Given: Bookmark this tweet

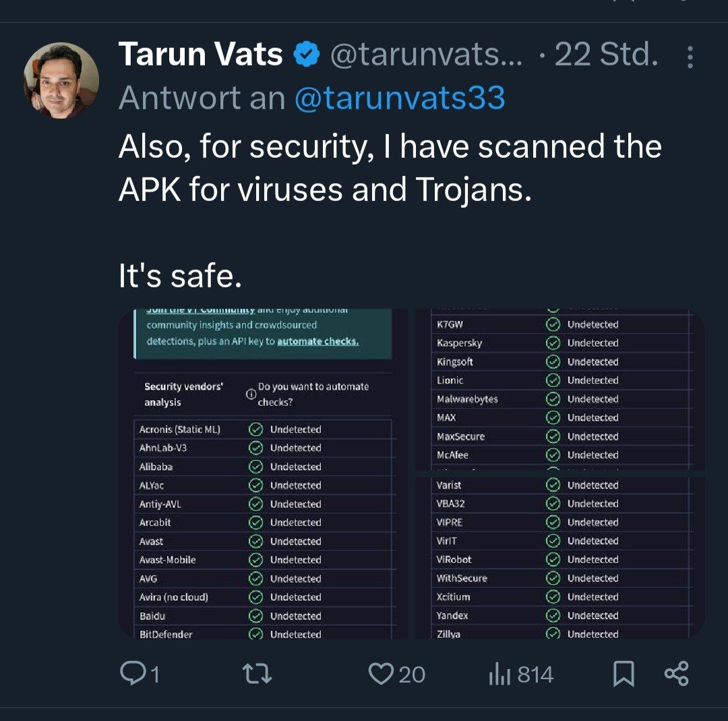Looking at the screenshot, I should tap(624, 674).
